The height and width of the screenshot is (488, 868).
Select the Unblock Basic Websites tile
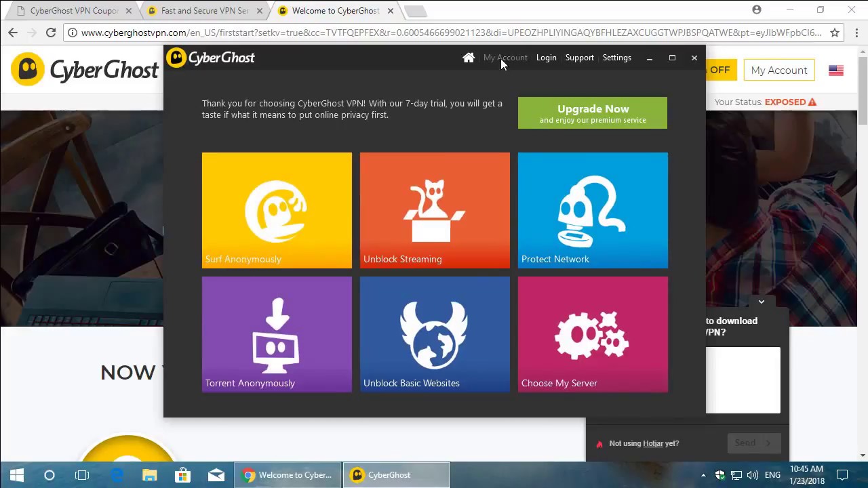click(x=435, y=334)
